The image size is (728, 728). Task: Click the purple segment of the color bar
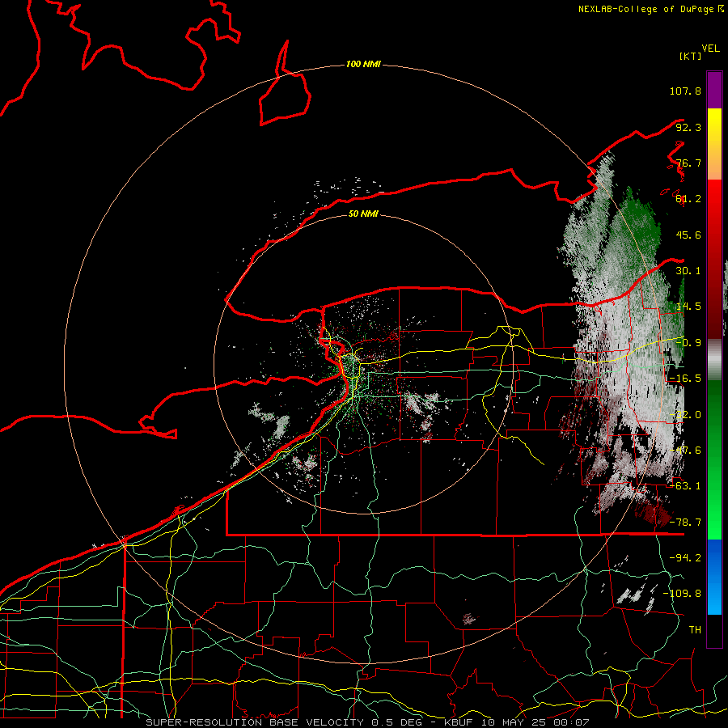pyautogui.click(x=714, y=90)
